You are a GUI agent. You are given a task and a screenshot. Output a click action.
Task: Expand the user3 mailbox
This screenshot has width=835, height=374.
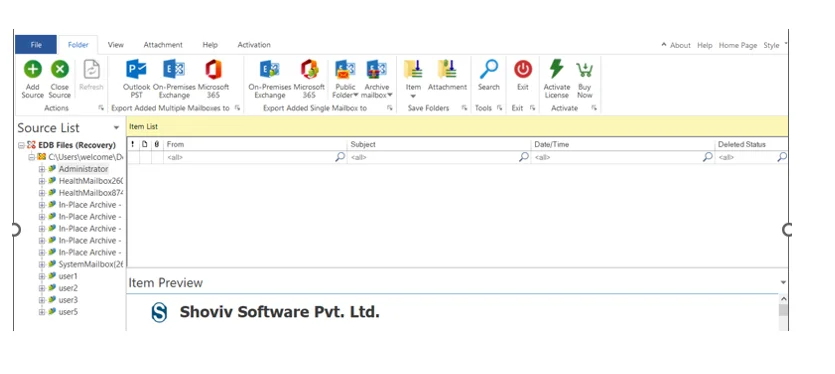[x=42, y=300]
